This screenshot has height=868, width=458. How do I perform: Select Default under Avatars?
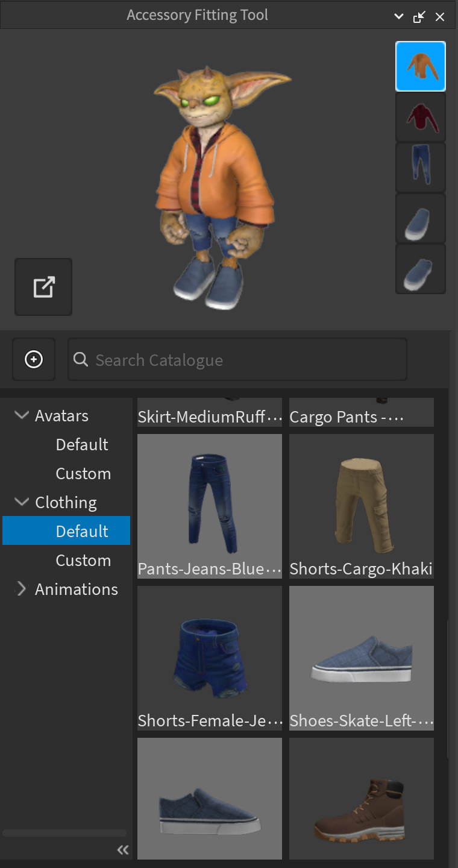(82, 444)
